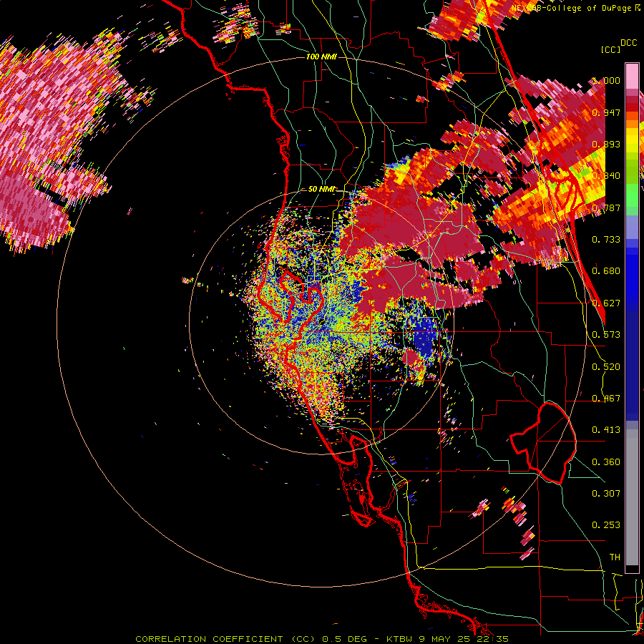Select the orange color band below 0.947

click(x=632, y=124)
